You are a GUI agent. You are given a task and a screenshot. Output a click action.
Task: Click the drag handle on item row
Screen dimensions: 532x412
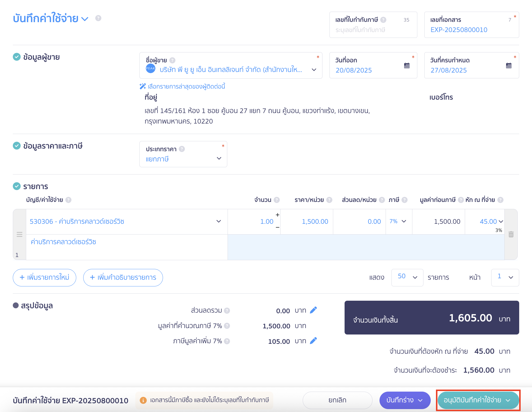[19, 234]
